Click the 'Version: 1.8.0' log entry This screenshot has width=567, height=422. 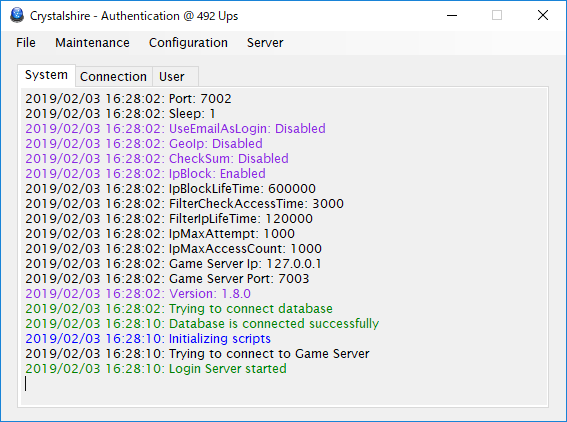[138, 294]
